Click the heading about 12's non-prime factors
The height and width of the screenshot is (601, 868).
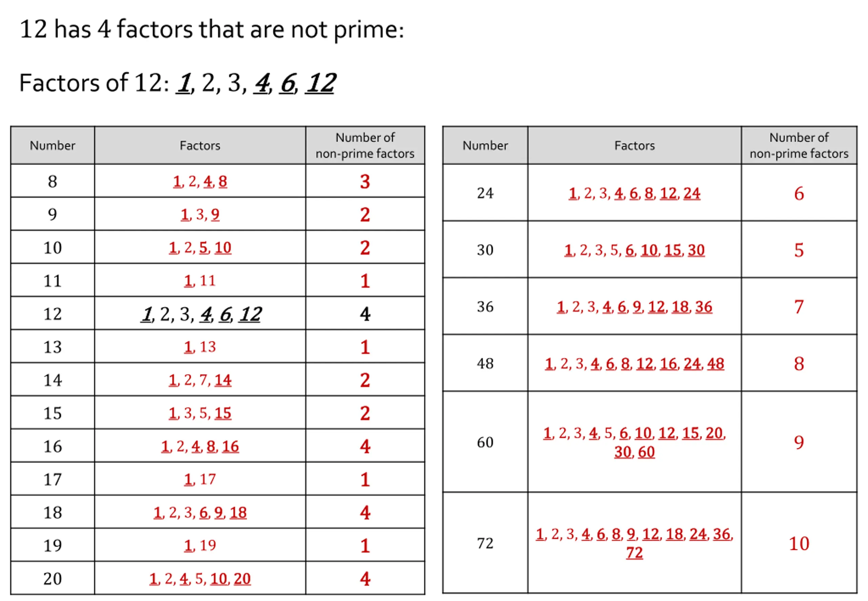pos(212,30)
